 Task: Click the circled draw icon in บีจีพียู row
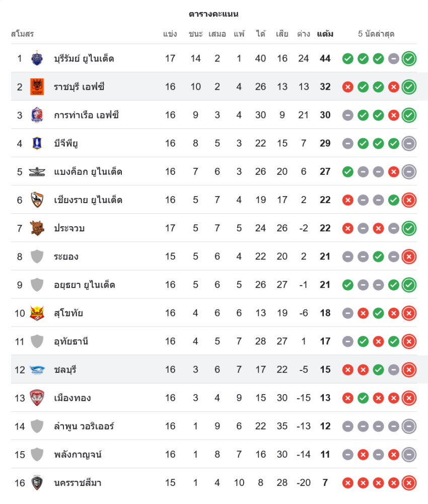409,144
